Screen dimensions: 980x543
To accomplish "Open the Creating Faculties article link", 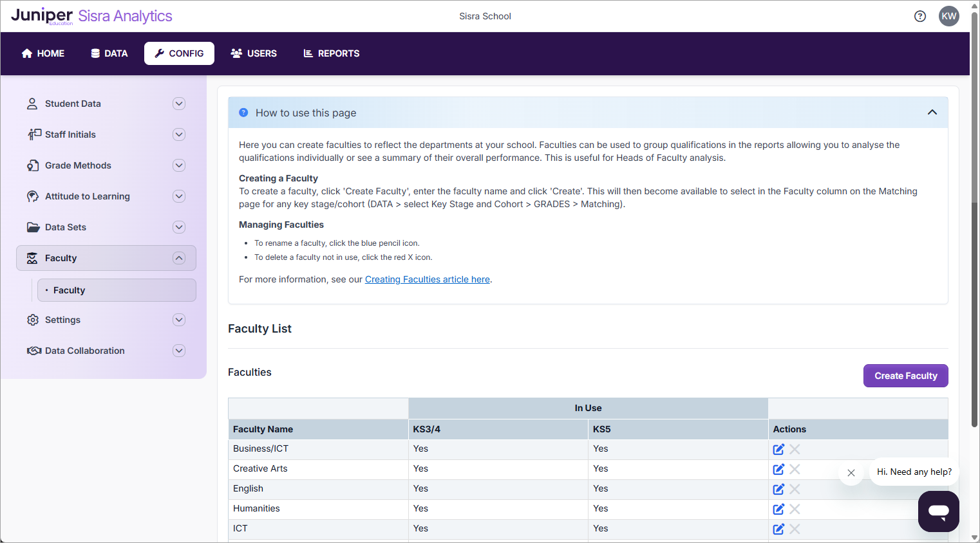I will click(427, 279).
